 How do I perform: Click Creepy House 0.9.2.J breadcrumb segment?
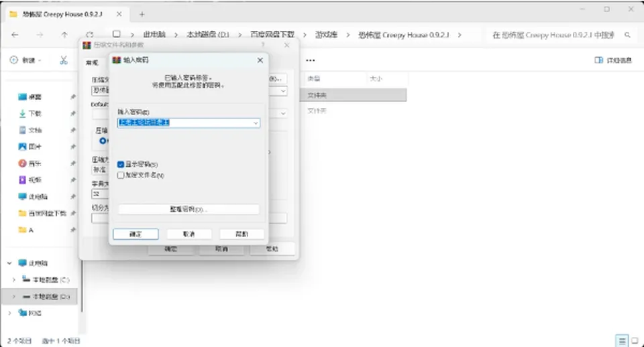[404, 35]
